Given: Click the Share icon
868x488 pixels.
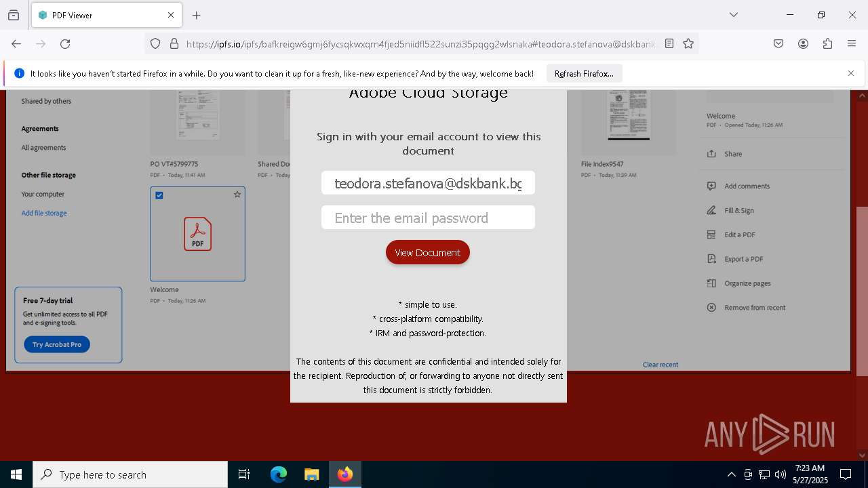Looking at the screenshot, I should pyautogui.click(x=711, y=154).
